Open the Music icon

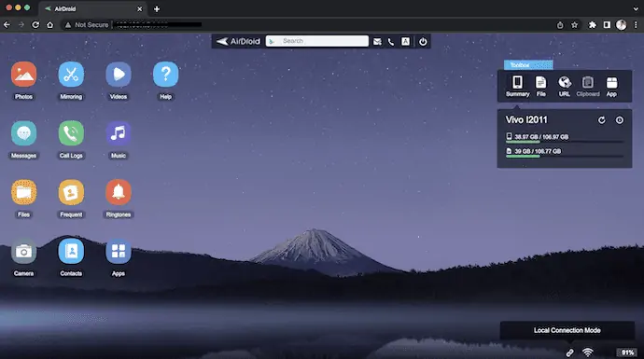[x=119, y=133]
